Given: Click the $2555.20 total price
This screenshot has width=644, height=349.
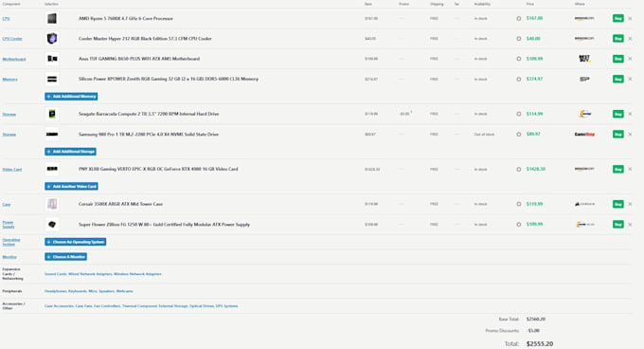Looking at the screenshot, I should 540,343.
